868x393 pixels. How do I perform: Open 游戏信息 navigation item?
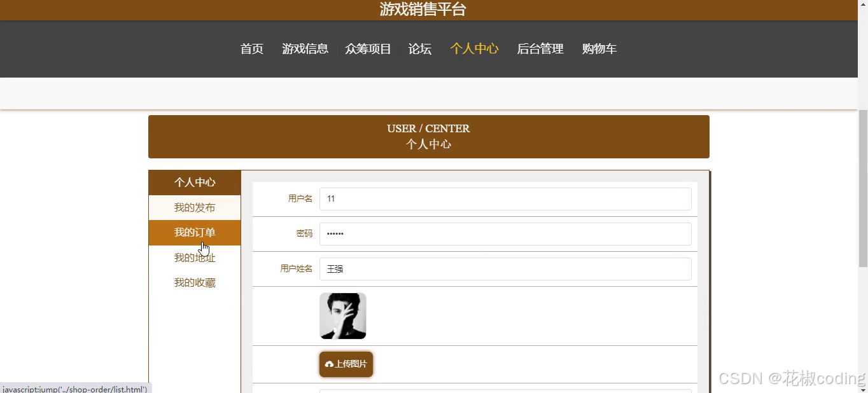click(305, 49)
